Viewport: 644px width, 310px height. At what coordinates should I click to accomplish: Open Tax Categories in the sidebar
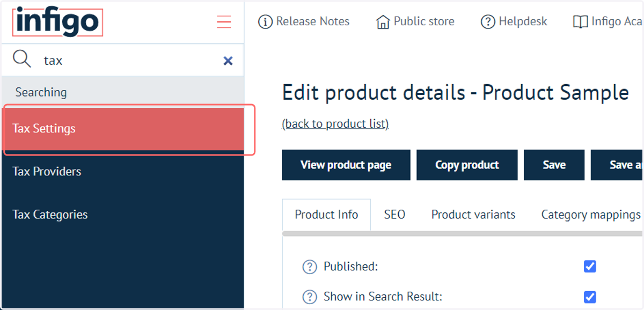click(x=122, y=215)
